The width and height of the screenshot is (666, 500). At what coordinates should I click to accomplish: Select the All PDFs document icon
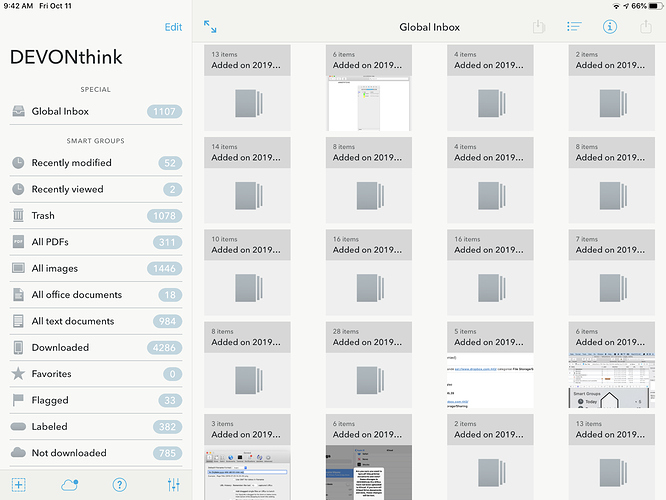pos(18,242)
